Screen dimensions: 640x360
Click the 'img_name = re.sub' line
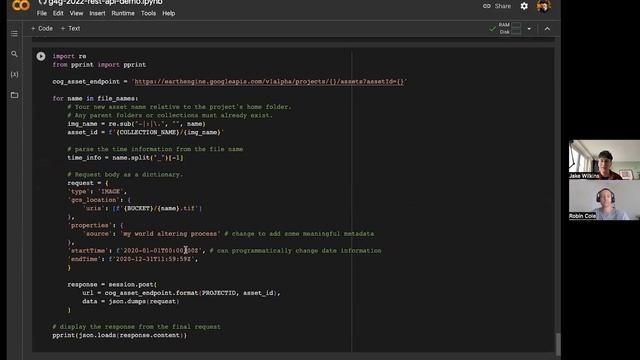tap(136, 124)
